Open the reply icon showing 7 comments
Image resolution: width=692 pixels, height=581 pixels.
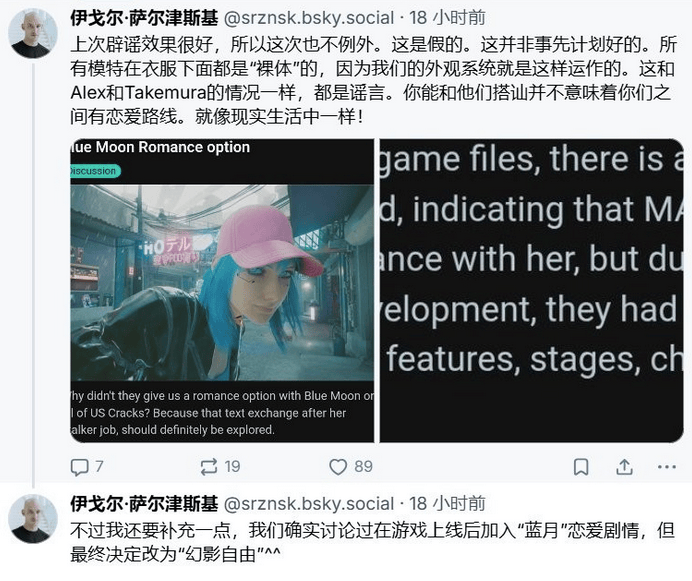click(80, 467)
